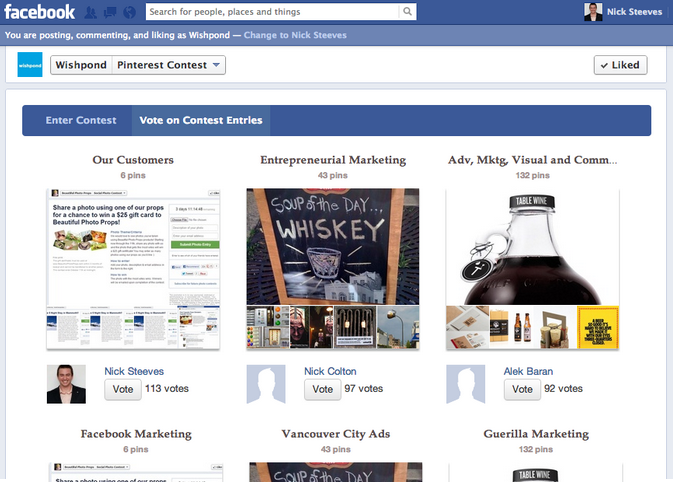The height and width of the screenshot is (482, 677).
Task: Click 6 pins under Our Customers
Action: (x=133, y=175)
